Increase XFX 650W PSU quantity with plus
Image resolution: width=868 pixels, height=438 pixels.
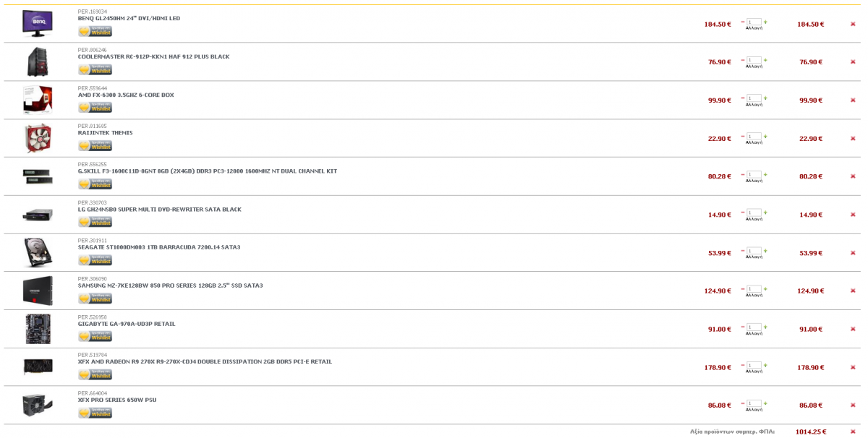pos(765,403)
